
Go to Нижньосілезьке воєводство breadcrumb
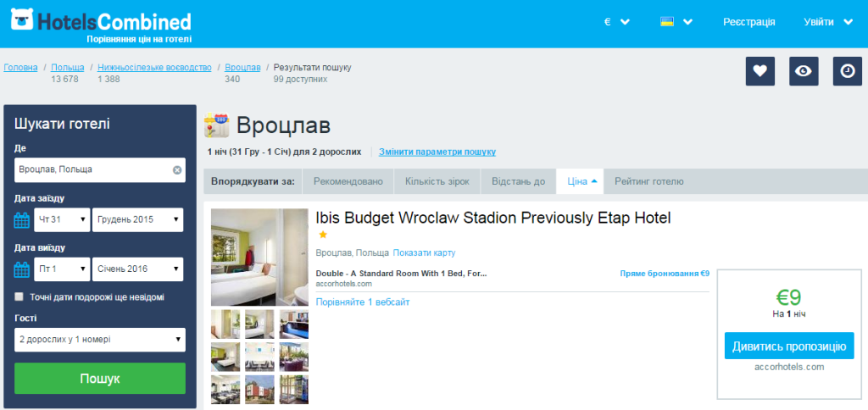[154, 68]
